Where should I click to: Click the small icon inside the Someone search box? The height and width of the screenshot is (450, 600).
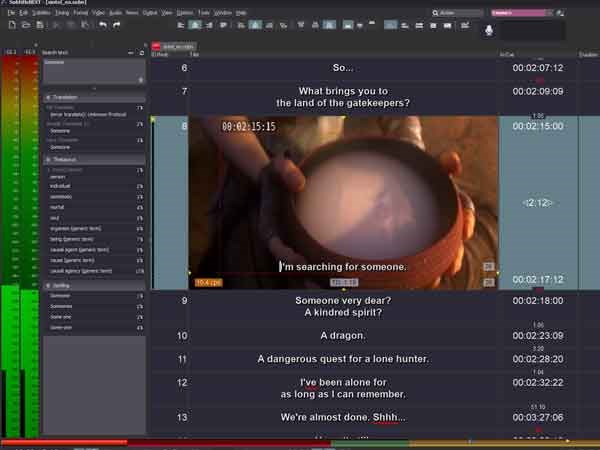(140, 80)
